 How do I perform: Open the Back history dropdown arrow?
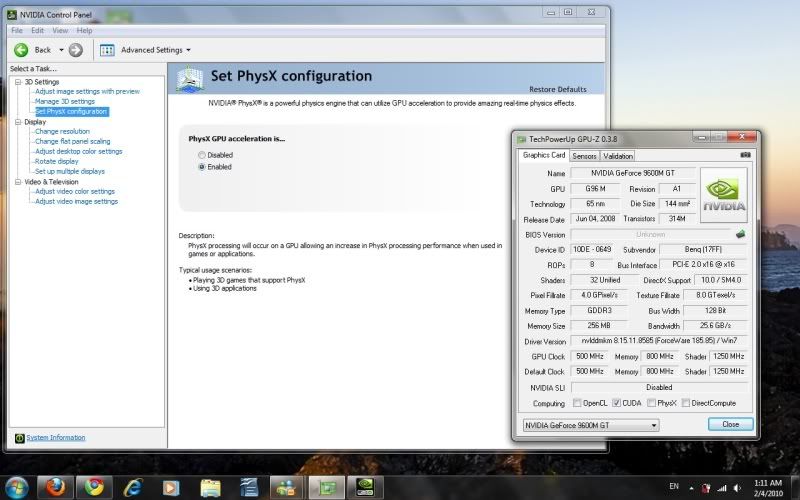(x=61, y=50)
